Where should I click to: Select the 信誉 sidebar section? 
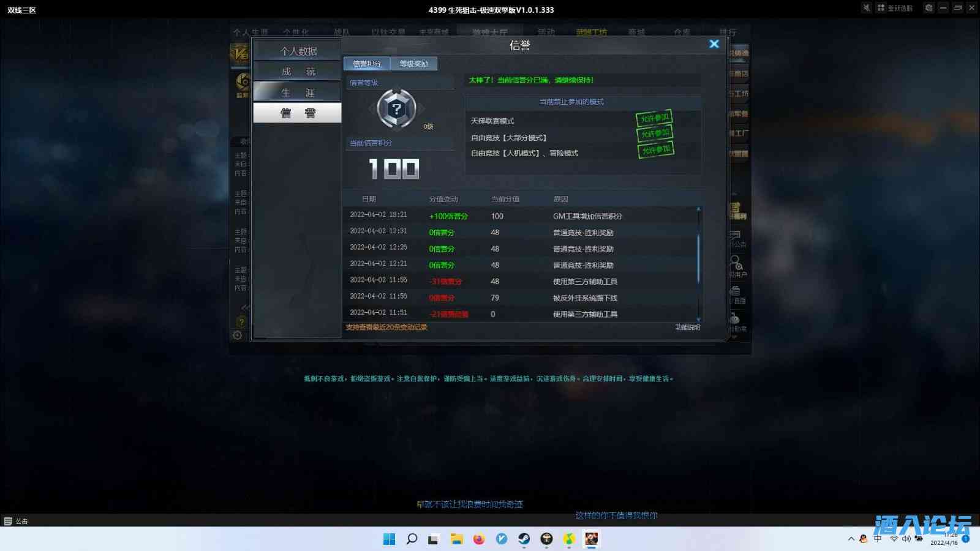297,113
